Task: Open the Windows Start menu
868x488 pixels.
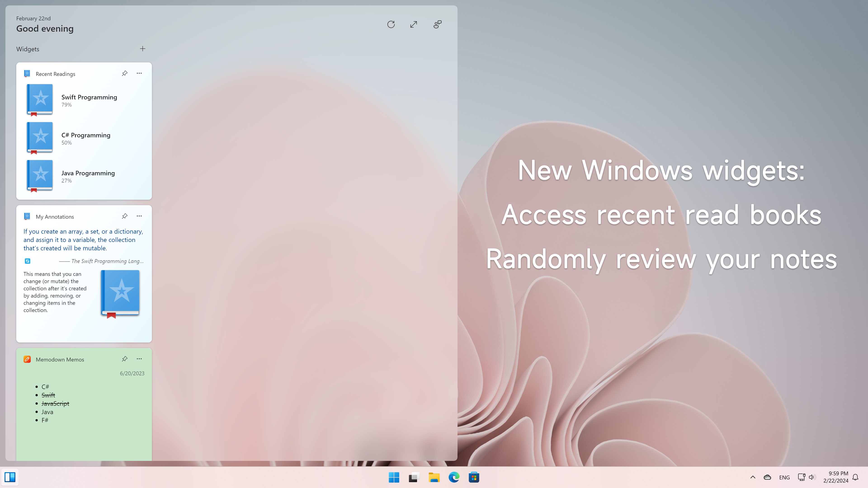Action: coord(394,477)
